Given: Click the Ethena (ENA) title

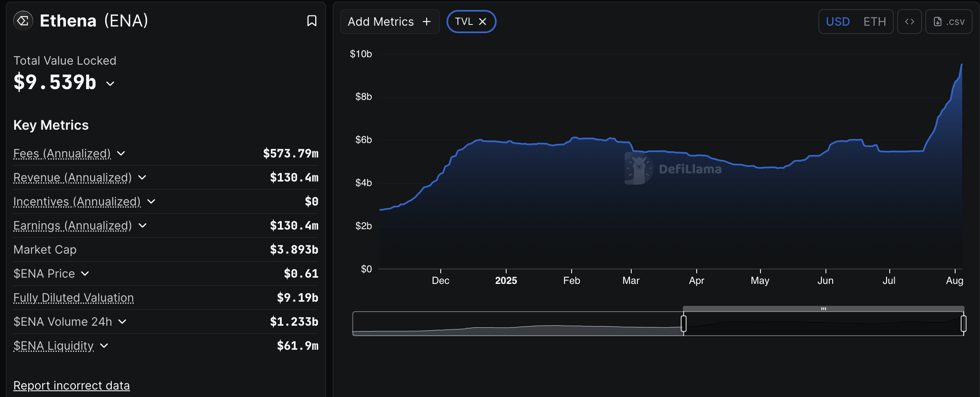Looking at the screenshot, I should coord(94,21).
